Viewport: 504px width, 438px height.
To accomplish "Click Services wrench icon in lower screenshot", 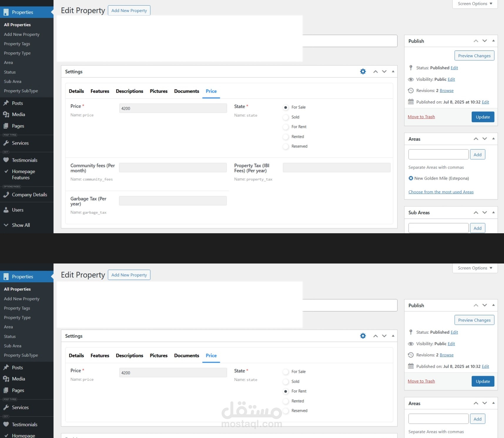I will pyautogui.click(x=6, y=407).
